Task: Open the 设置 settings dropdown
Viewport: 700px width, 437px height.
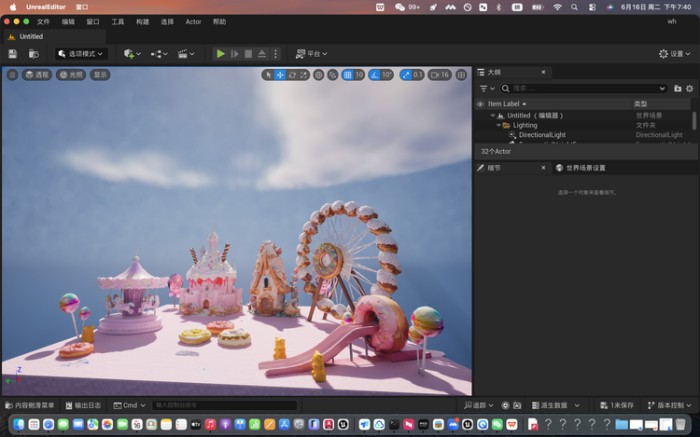Action: (675, 54)
